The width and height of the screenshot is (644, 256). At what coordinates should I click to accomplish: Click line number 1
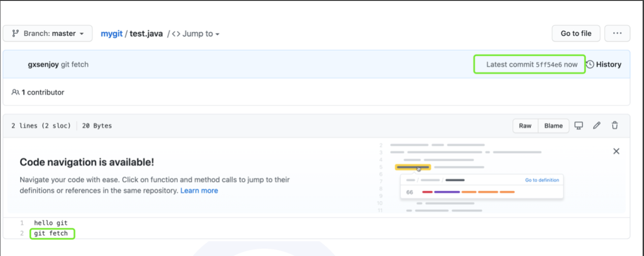pyautogui.click(x=22, y=223)
